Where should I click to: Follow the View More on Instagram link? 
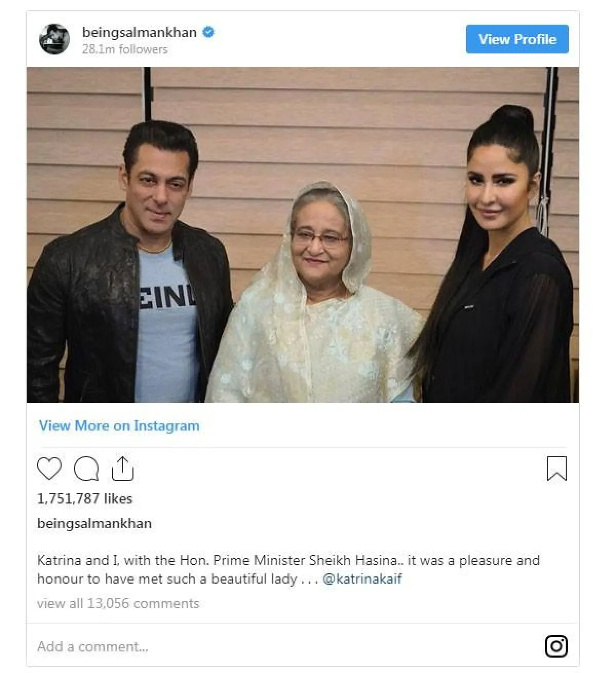click(119, 426)
